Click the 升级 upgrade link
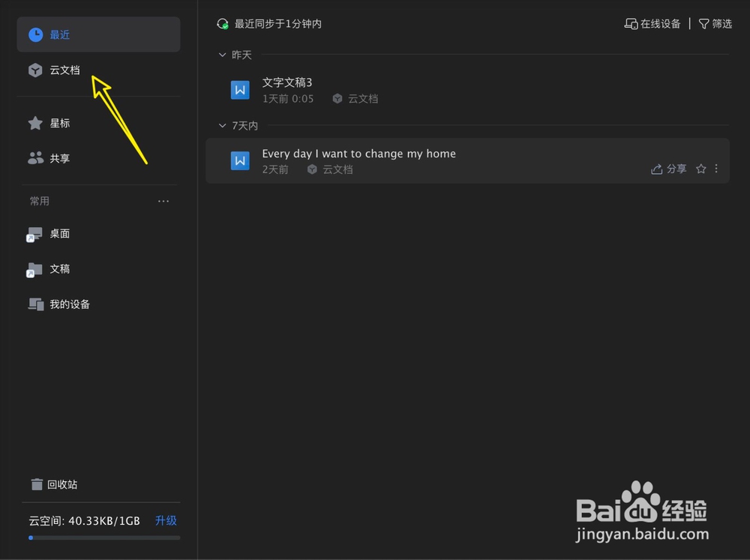The height and width of the screenshot is (560, 750). tap(166, 520)
